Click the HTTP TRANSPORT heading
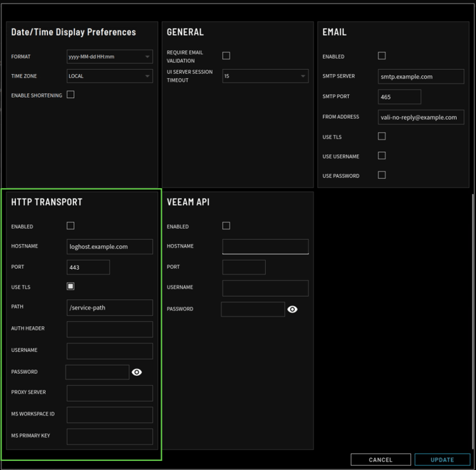Screen dimensions: 476x470 47,202
